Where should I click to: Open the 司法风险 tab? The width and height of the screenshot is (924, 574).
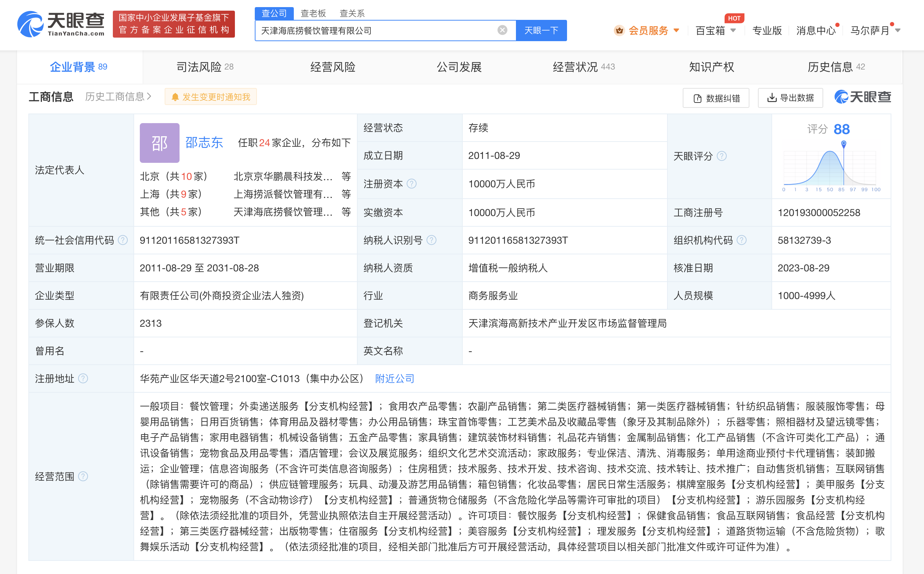(x=205, y=67)
